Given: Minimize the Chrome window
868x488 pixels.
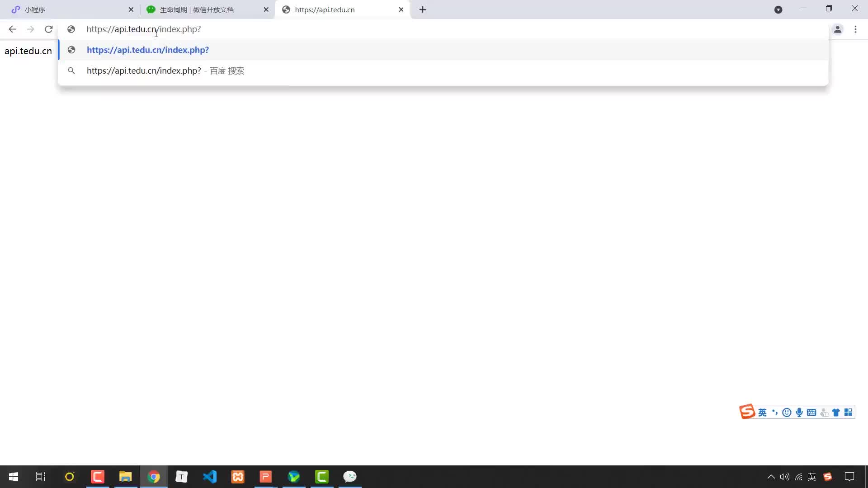Looking at the screenshot, I should (x=803, y=8).
